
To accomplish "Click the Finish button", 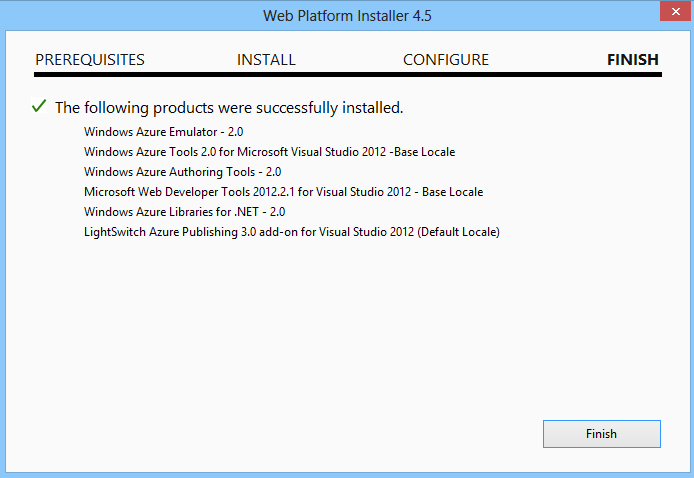I will coord(601,434).
